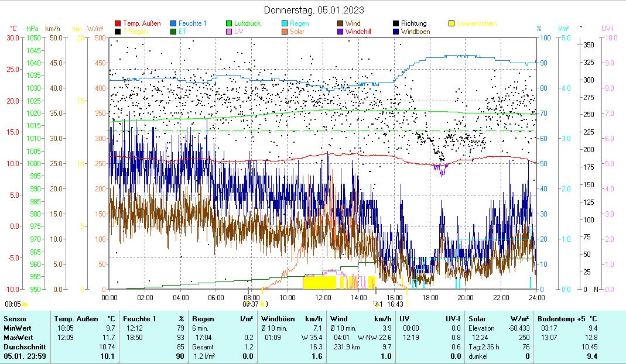Click the purple Windchill legend swatch
The image size is (626, 364).
(340, 32)
